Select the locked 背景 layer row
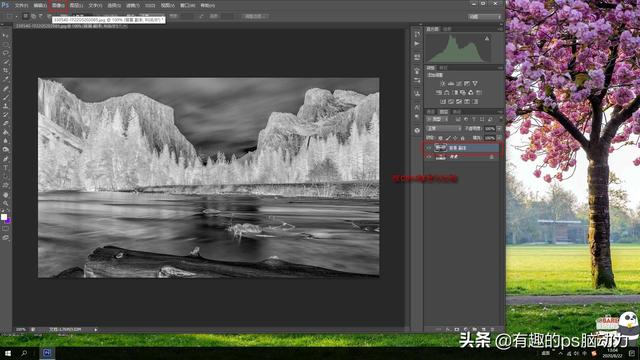Viewport: 640px width, 360px height. pos(462,157)
